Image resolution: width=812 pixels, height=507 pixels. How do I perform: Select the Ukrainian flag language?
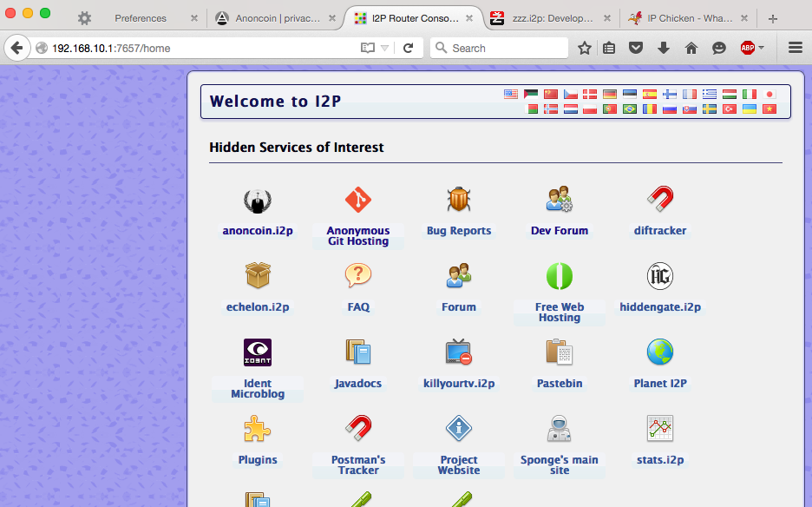(750, 109)
